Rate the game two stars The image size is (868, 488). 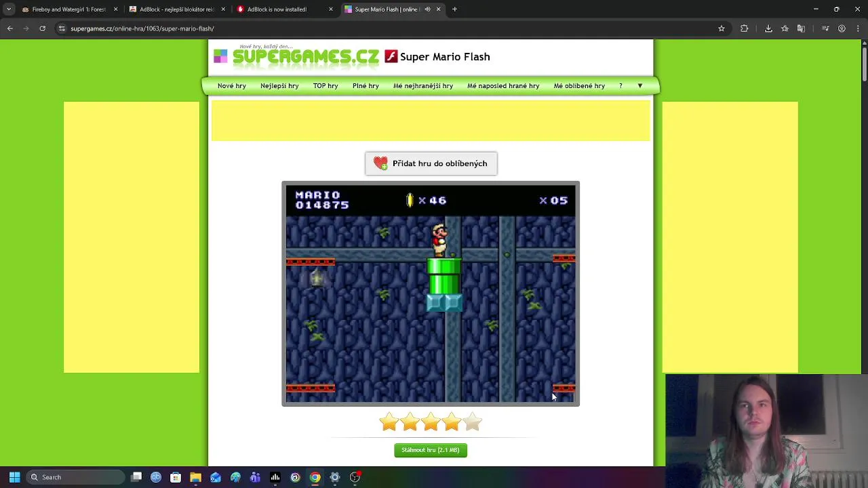click(410, 423)
